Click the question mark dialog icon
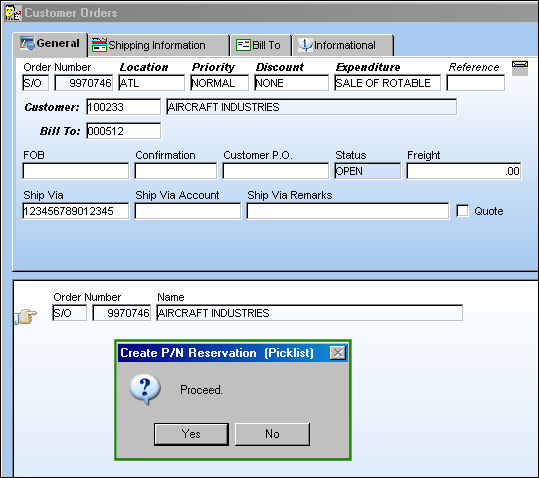539x478 pixels. 145,389
